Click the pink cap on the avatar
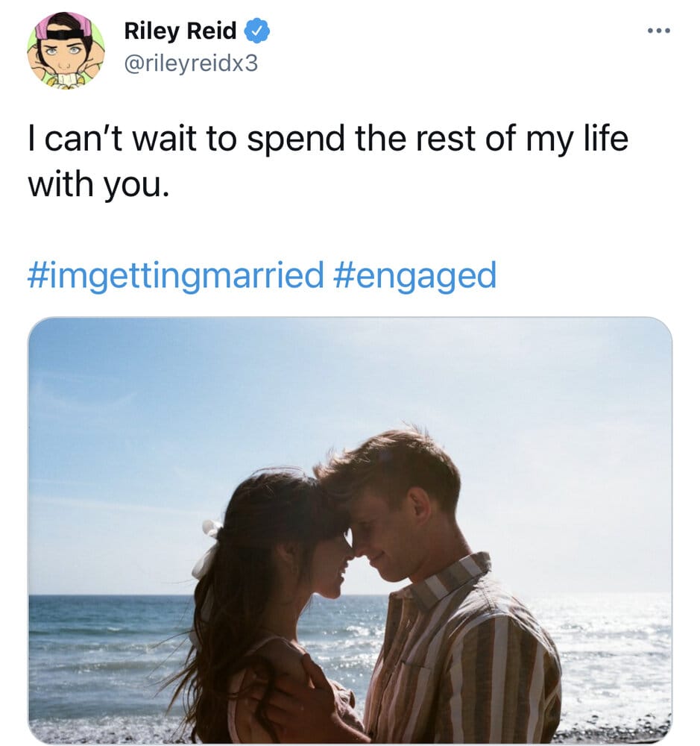 (x=66, y=25)
